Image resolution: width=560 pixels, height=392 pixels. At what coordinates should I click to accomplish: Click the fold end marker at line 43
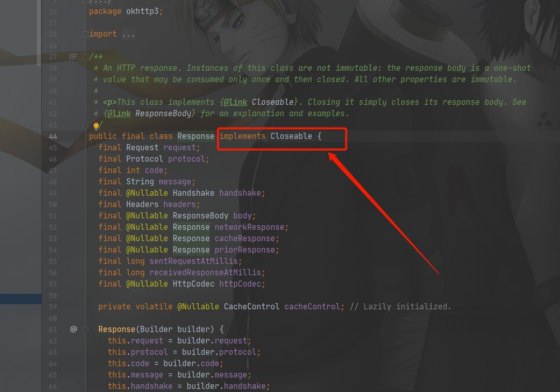(85, 125)
